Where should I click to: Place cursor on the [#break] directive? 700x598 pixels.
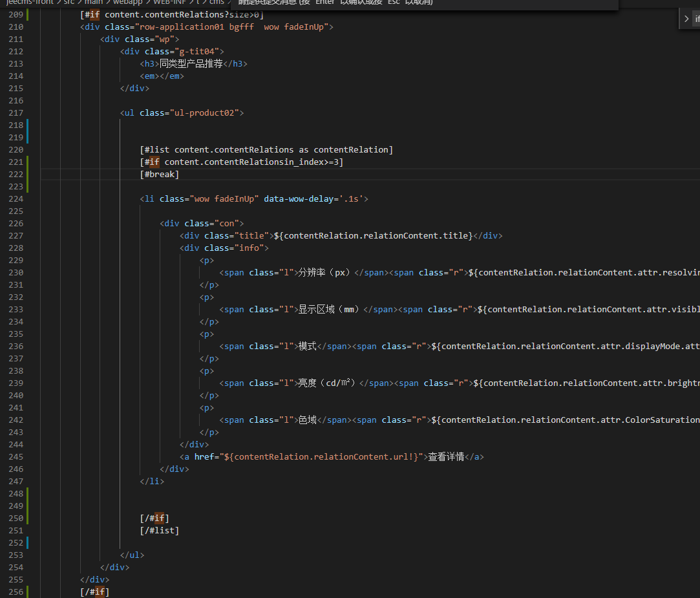pos(160,175)
